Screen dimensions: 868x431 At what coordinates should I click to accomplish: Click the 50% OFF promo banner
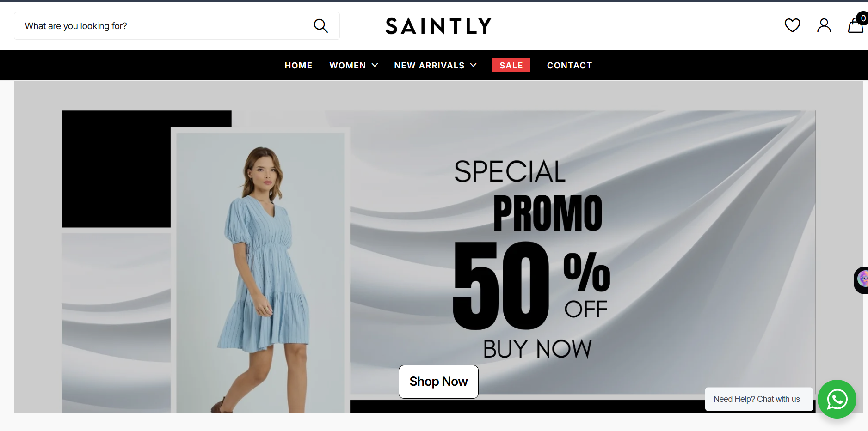point(532,259)
